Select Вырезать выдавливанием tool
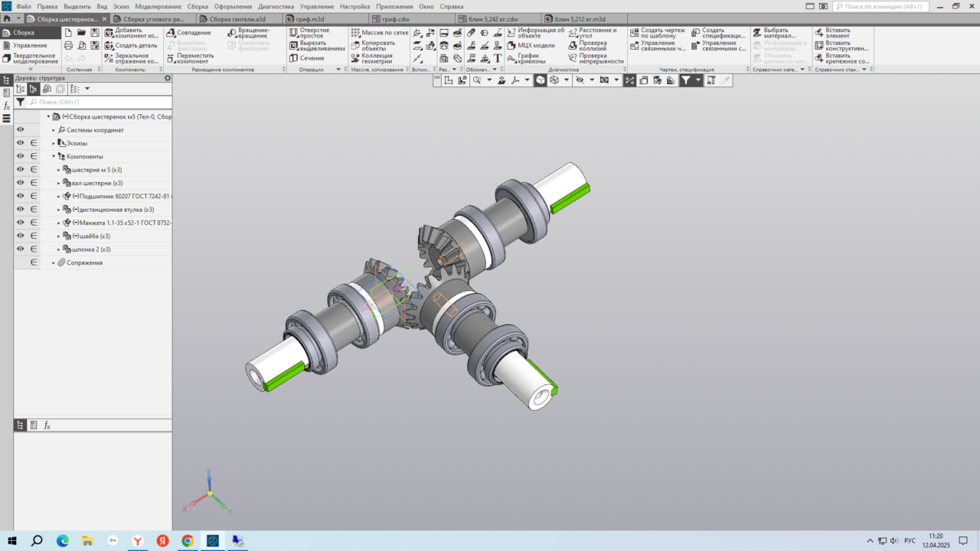The image size is (980, 551). coord(317,45)
